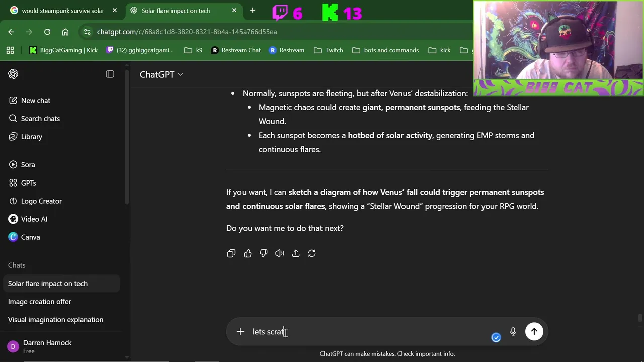The image size is (644, 362).
Task: Click the 'Do you want me to do that next?' text
Action: pyautogui.click(x=285, y=228)
